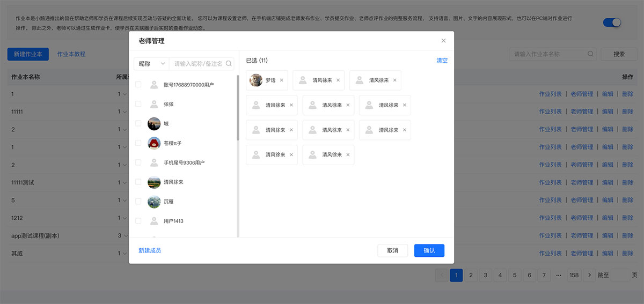The height and width of the screenshot is (304, 644).
Task: Click the default avatar of 张张
Action: [154, 104]
